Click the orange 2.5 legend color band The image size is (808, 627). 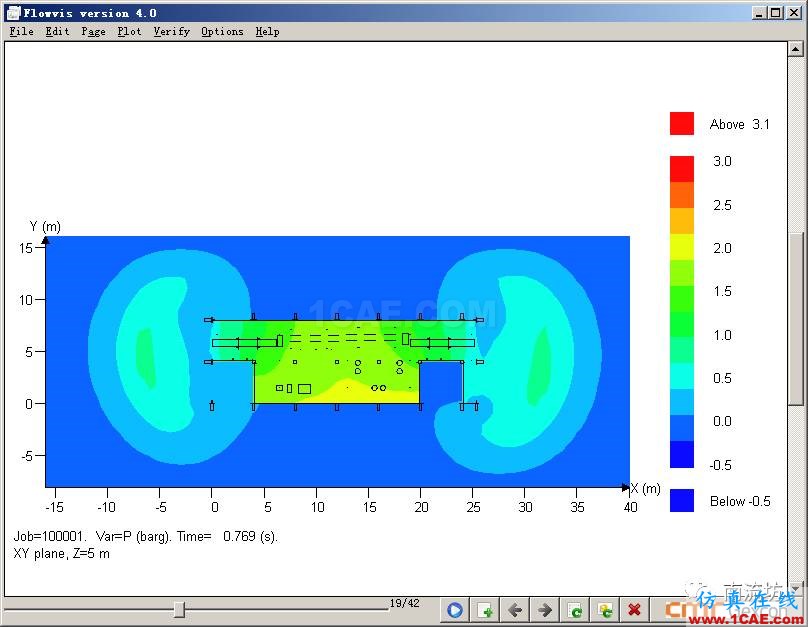click(682, 195)
